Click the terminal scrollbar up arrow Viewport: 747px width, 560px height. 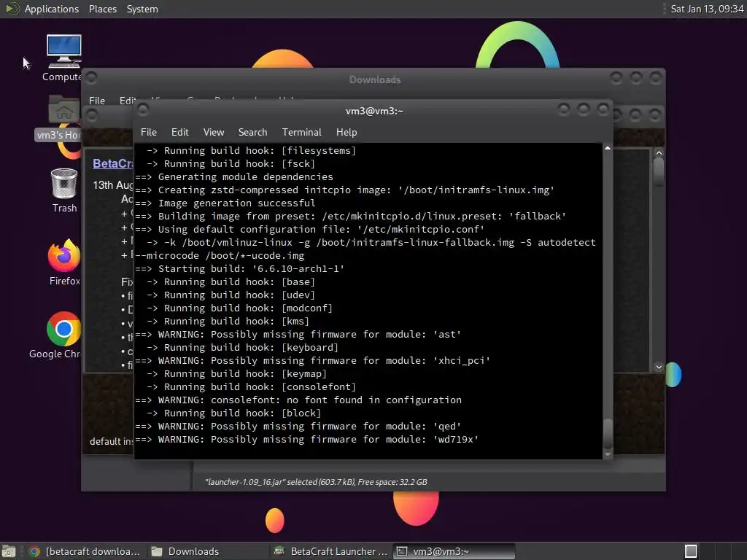608,149
